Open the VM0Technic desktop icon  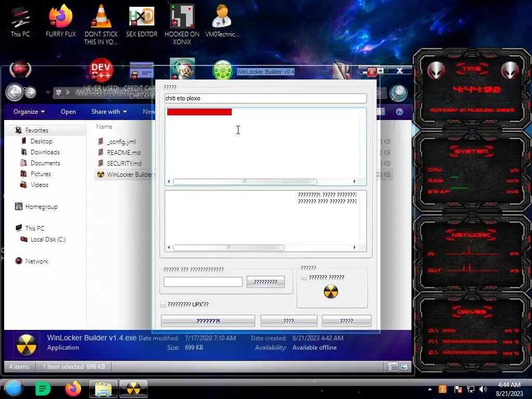222,21
